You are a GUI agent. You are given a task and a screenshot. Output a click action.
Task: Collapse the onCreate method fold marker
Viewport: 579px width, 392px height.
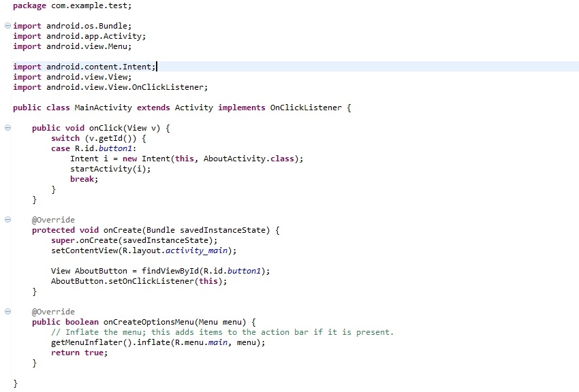7,219
